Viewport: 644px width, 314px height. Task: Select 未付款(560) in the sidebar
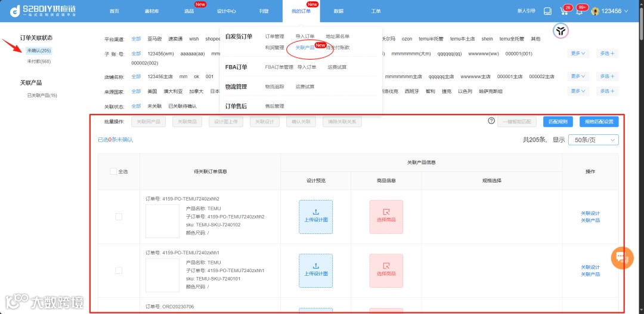(x=39, y=61)
